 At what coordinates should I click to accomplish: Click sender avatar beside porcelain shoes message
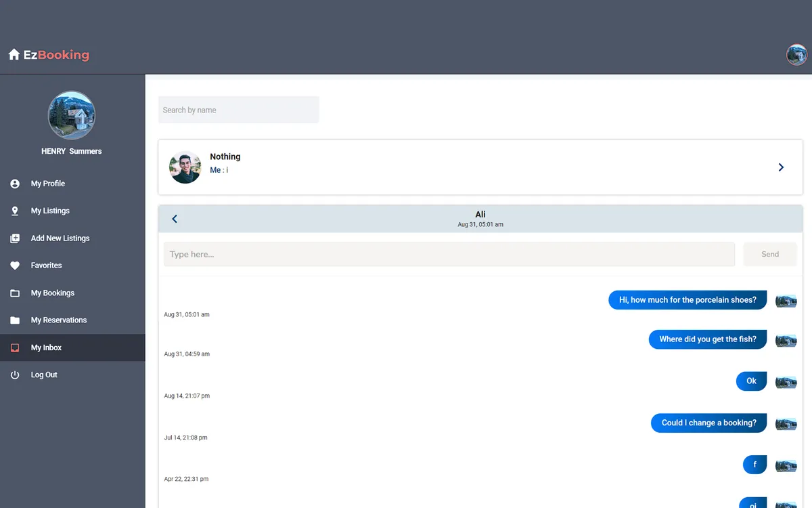(786, 301)
